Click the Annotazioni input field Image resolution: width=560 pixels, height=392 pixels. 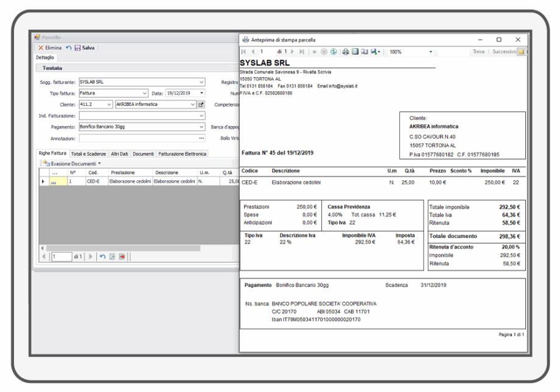[x=139, y=138]
